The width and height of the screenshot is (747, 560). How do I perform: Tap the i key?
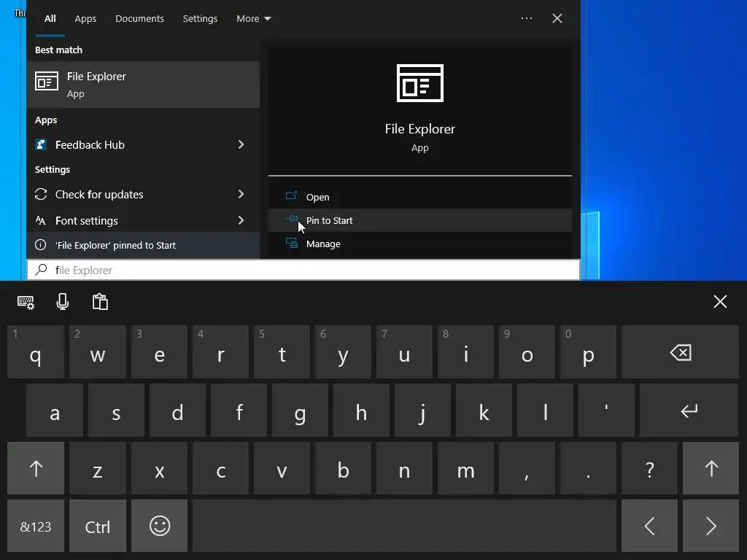pyautogui.click(x=466, y=352)
